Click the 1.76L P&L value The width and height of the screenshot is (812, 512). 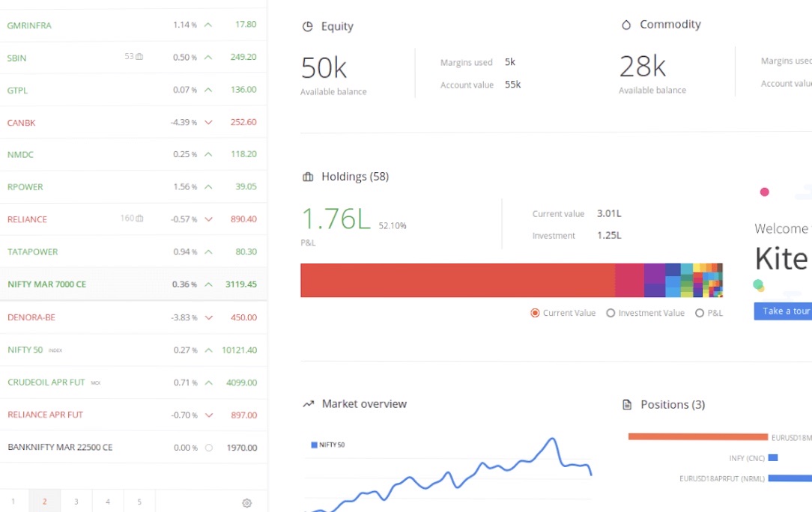pyautogui.click(x=336, y=219)
